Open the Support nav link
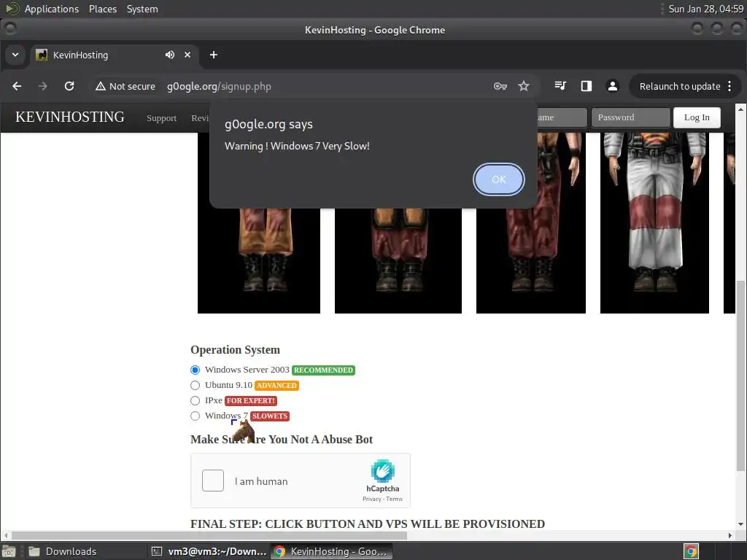Image resolution: width=747 pixels, height=560 pixels. click(161, 118)
